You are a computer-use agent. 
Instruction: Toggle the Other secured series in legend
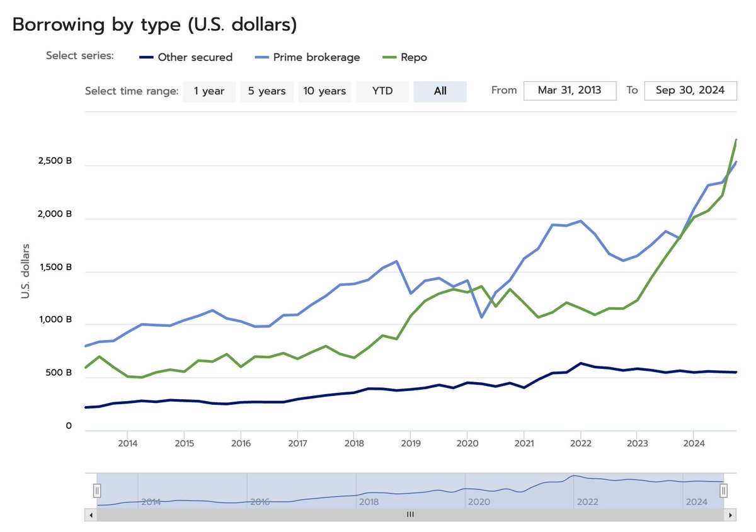coord(186,57)
